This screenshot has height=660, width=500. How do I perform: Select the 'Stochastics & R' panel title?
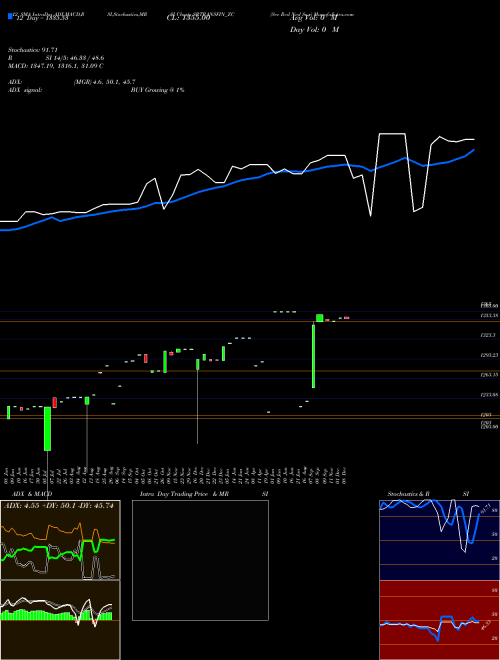pos(409,494)
